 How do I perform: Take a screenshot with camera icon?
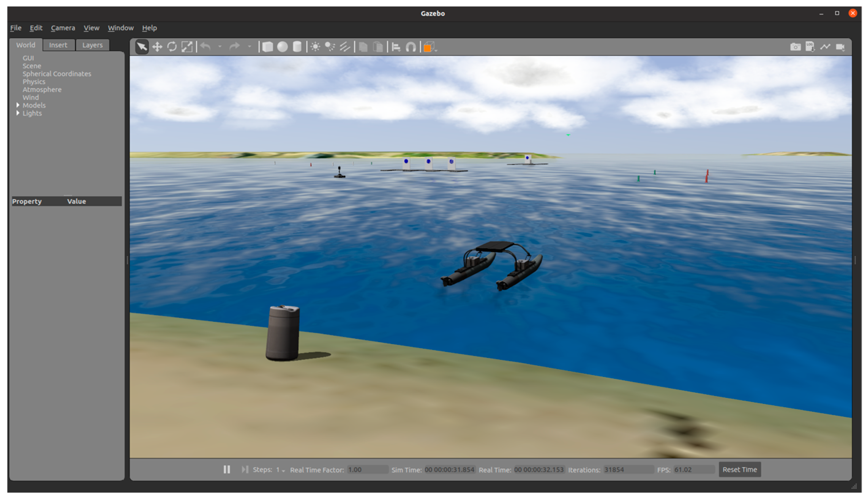tap(795, 47)
